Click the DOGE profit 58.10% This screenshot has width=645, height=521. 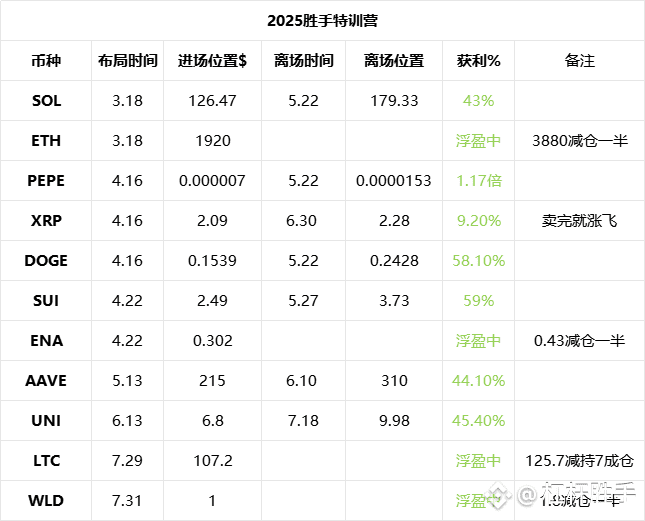(478, 261)
